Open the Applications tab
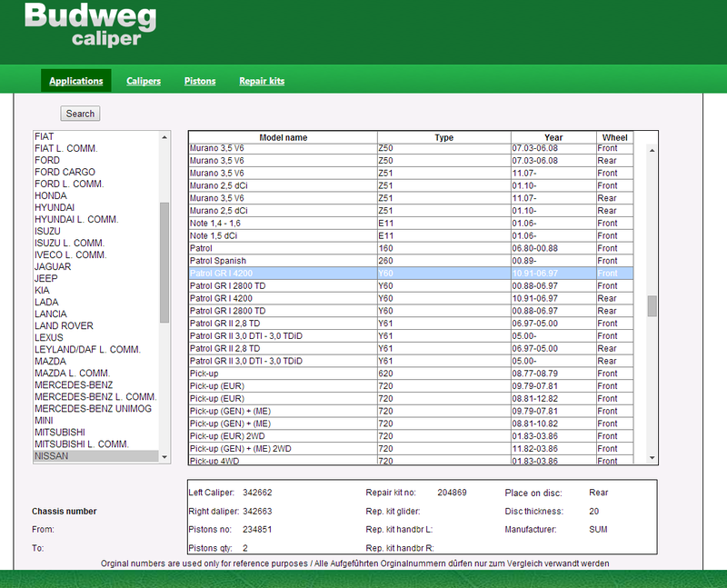Screen dimensions: 727x588 point(76,81)
